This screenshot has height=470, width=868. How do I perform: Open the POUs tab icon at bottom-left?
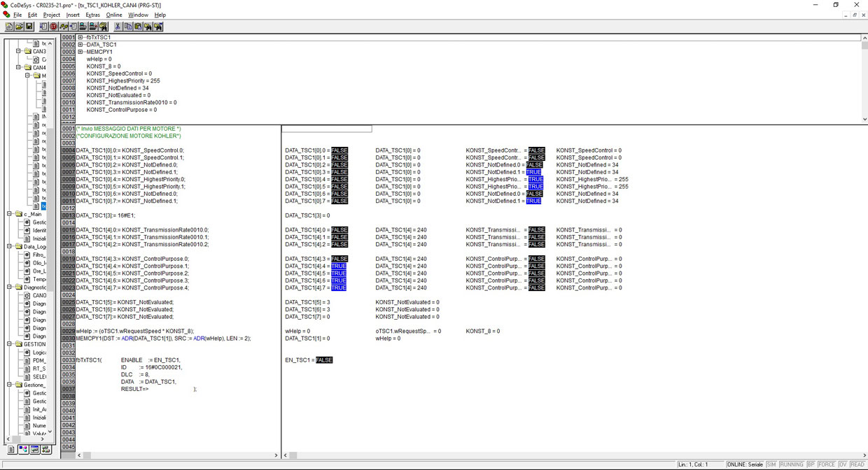11,450
